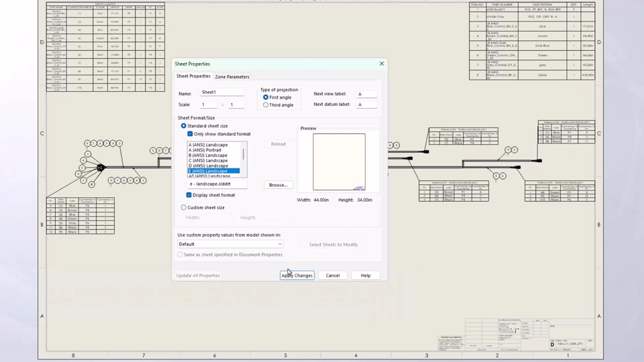Screen dimensions: 644x362
Task: Click the e - landscape.slddrt field
Action: coord(217,184)
